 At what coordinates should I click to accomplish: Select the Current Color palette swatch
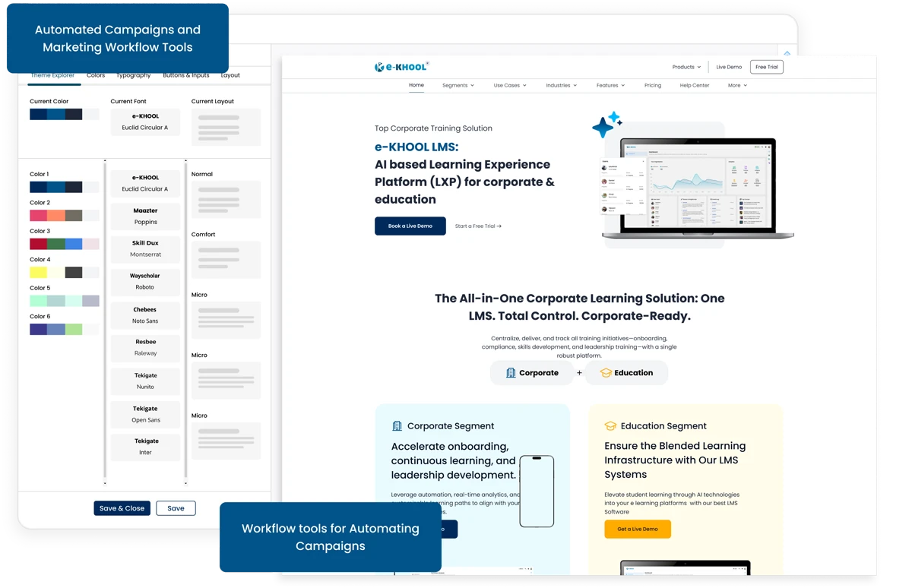[x=65, y=114]
